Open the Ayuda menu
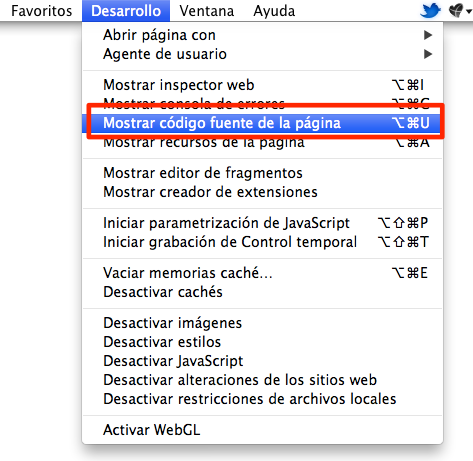The image size is (473, 461). click(274, 11)
